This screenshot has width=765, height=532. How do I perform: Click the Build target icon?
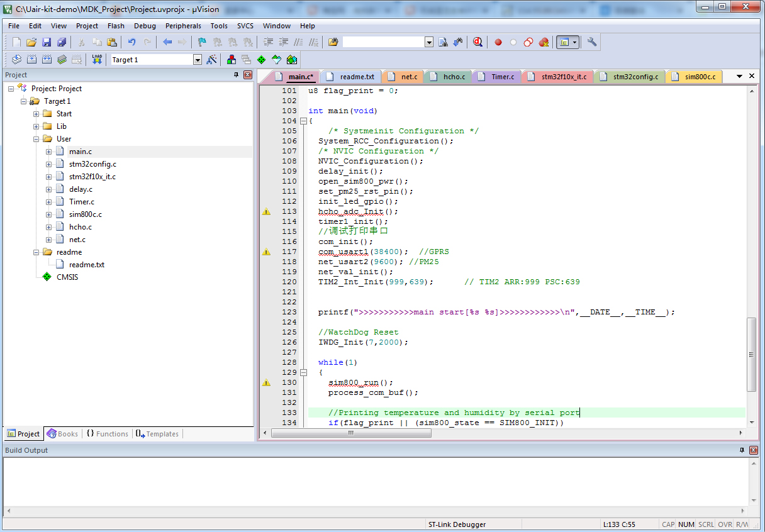click(x=31, y=60)
